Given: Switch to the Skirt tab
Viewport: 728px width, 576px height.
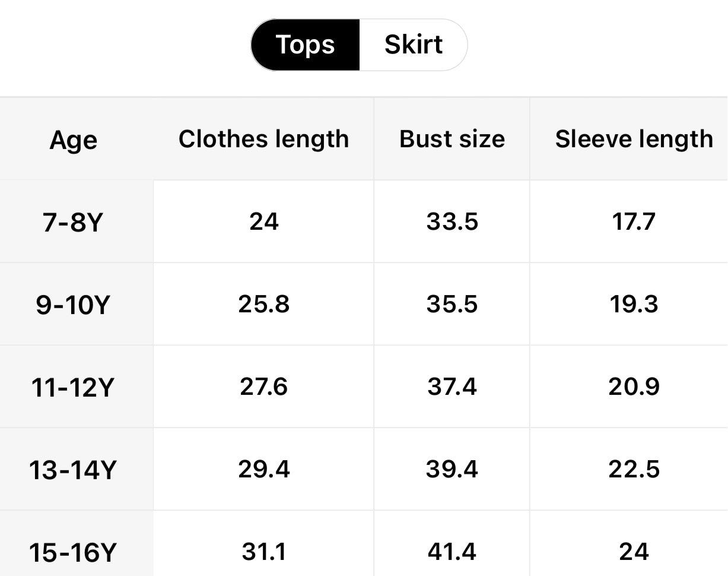Looking at the screenshot, I should (413, 45).
